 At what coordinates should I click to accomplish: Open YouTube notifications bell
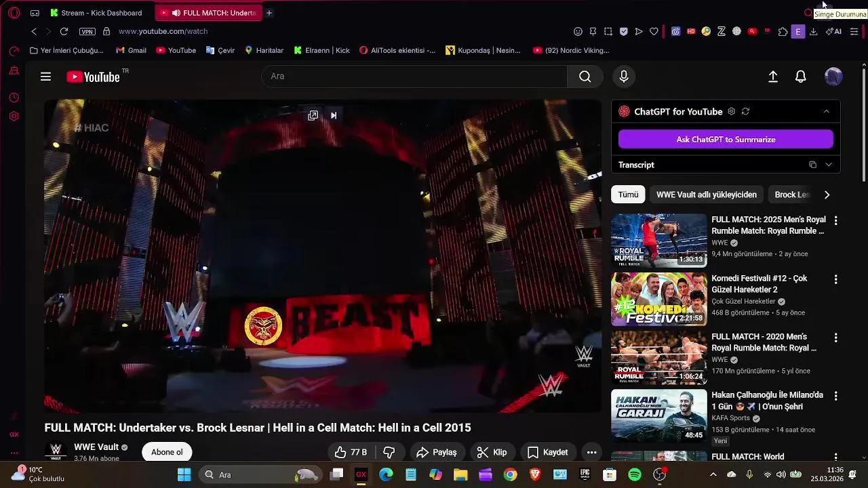[x=801, y=77]
